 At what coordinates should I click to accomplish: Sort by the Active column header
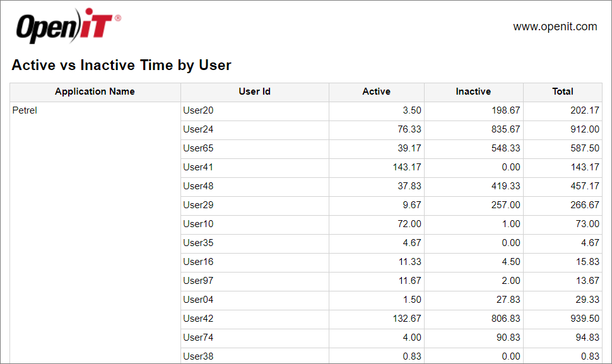tap(377, 91)
